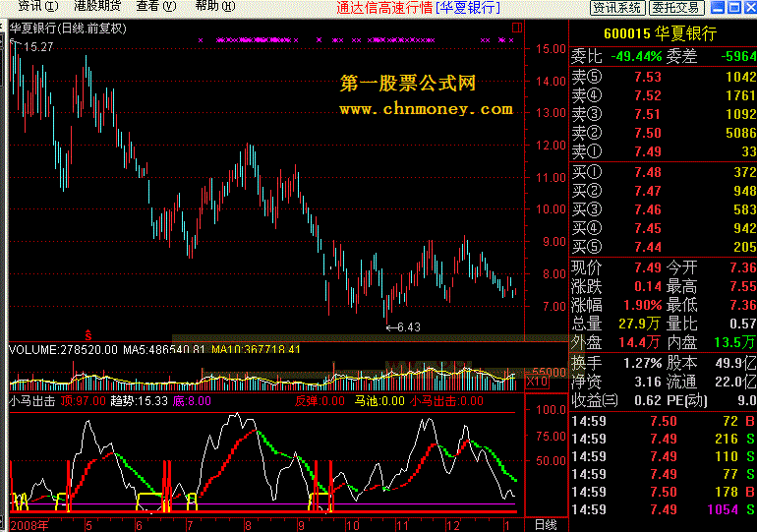Image resolution: width=757 pixels, height=532 pixels.
Task: Click month 11 on the timeline axis
Action: click(402, 525)
